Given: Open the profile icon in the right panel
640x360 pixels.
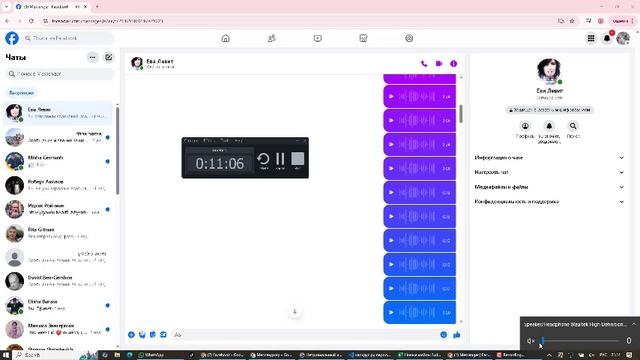Looking at the screenshot, I should click(525, 126).
